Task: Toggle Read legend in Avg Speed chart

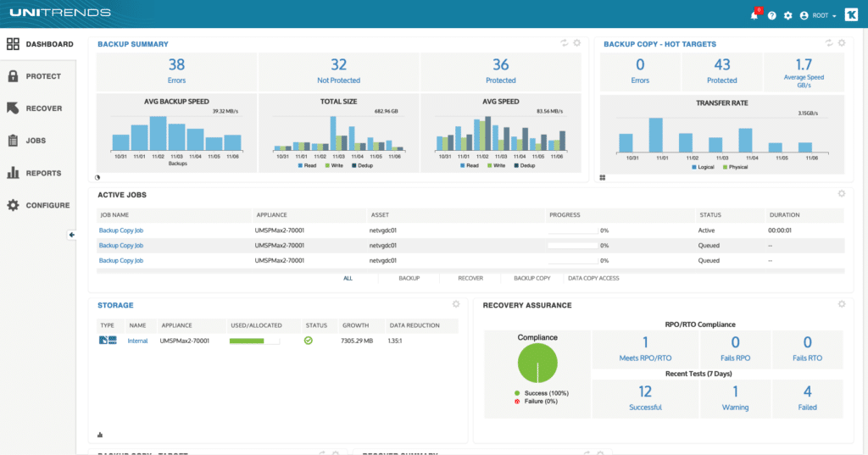Action: click(470, 165)
